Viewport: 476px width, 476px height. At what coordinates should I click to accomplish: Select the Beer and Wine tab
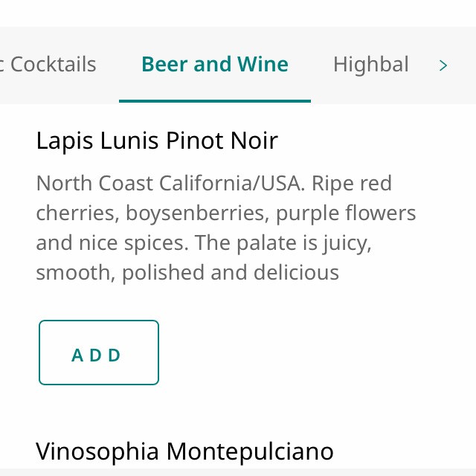(215, 65)
